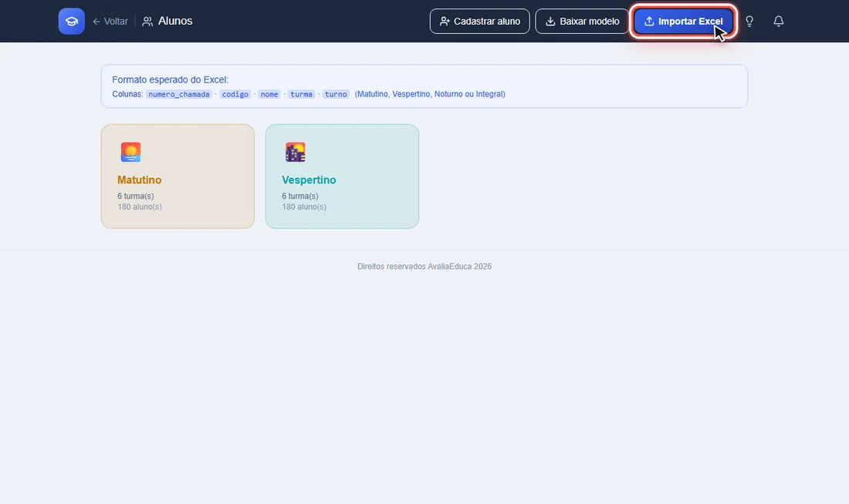Select the numero_chamada column tag

click(x=179, y=94)
